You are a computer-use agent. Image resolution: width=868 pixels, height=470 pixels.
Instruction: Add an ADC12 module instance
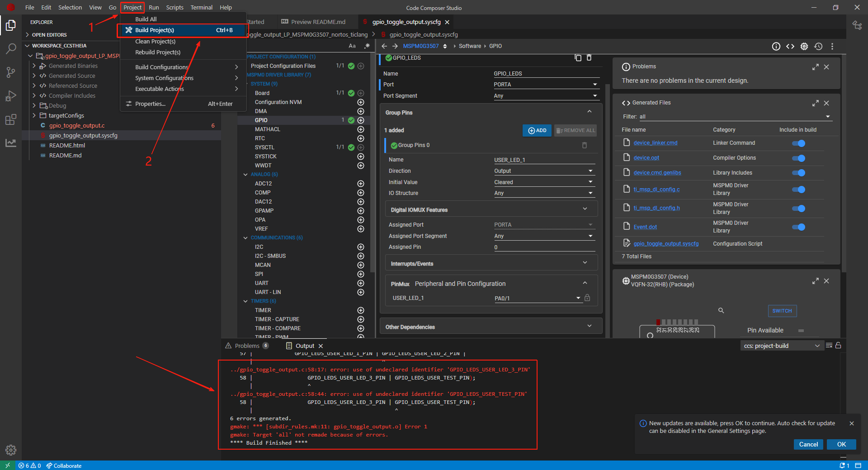[361, 184]
